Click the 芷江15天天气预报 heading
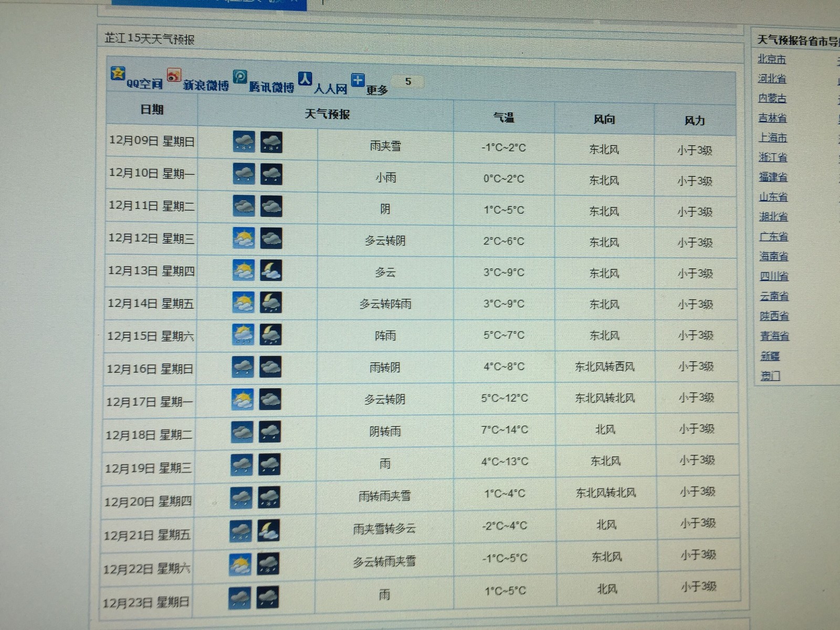Screen dimensions: 840x630 (150, 38)
